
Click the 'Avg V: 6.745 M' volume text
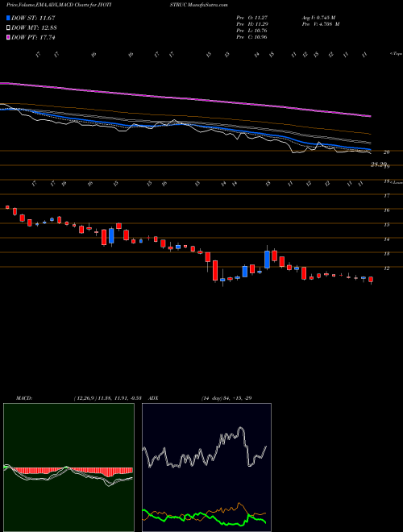[x=319, y=18]
